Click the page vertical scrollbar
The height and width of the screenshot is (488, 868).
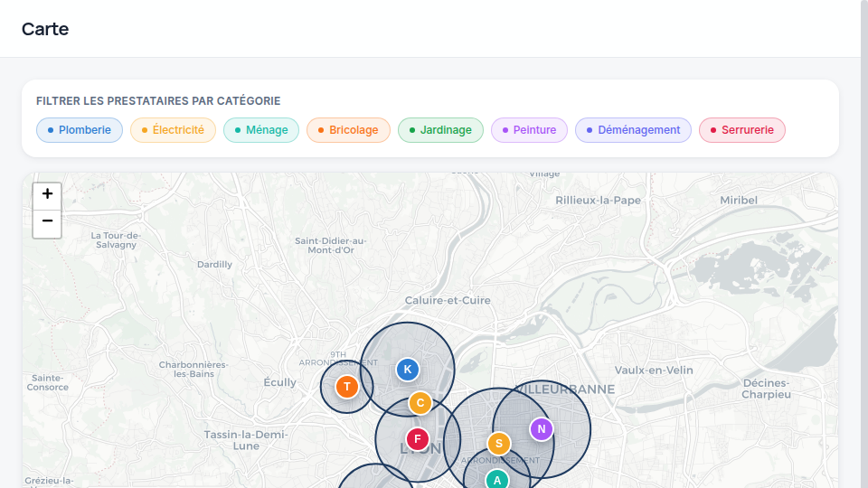[x=864, y=244]
